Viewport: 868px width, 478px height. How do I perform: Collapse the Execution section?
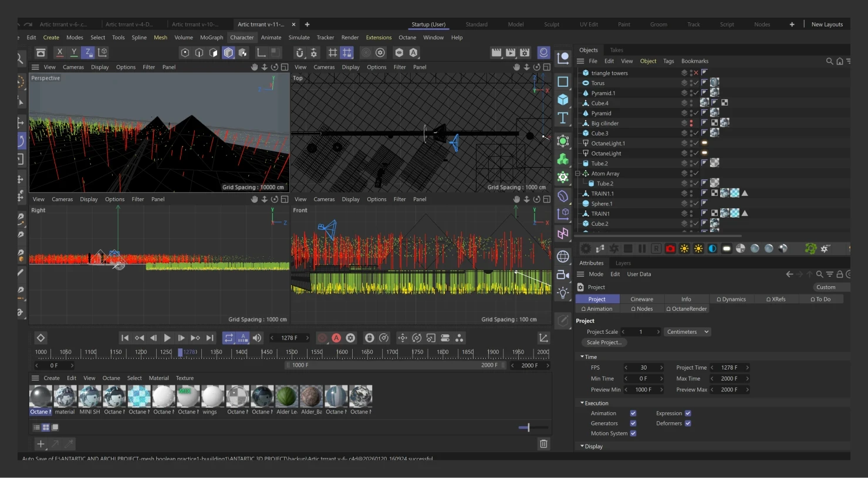point(582,404)
